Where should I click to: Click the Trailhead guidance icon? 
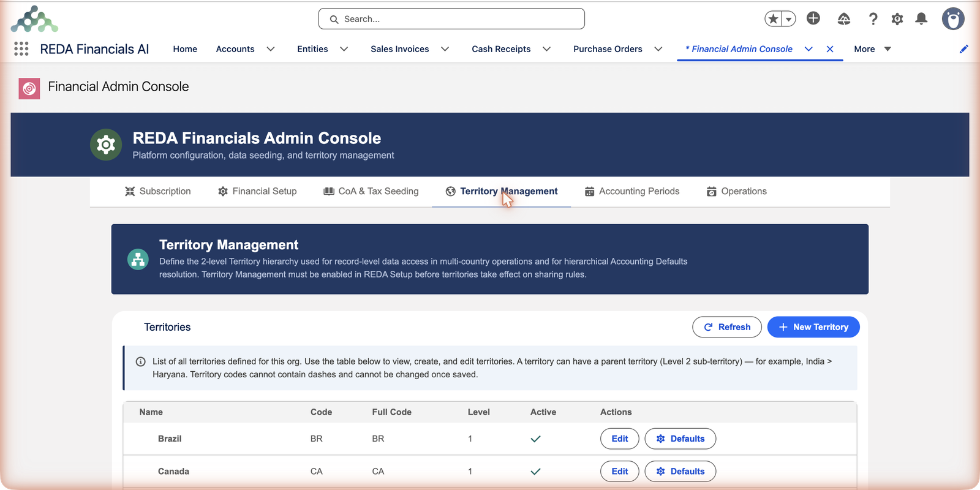pyautogui.click(x=844, y=19)
